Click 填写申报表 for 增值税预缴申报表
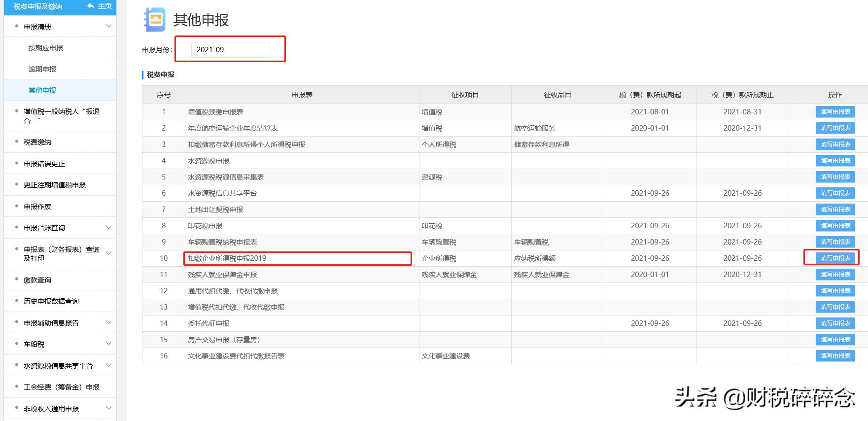868x421 pixels. (x=835, y=112)
